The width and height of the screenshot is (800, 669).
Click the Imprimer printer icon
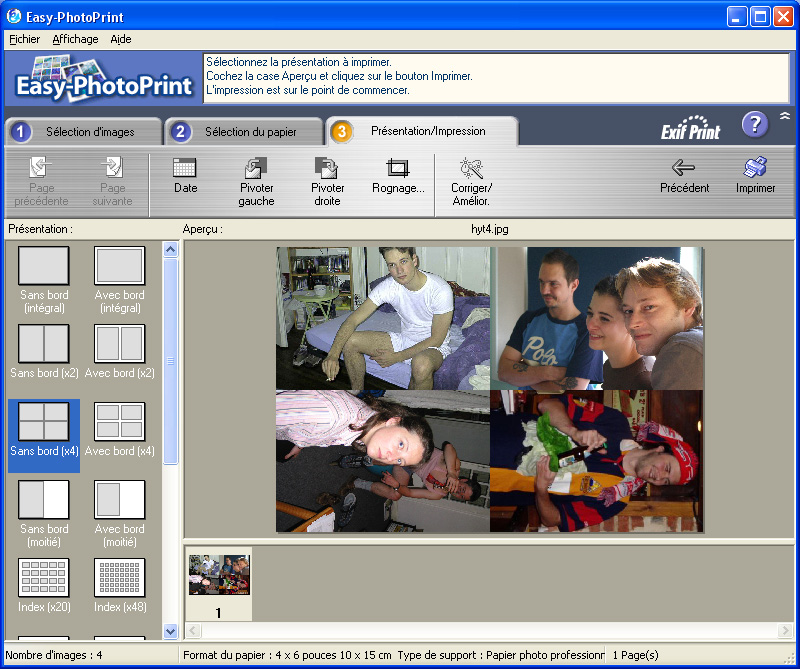pos(755,168)
